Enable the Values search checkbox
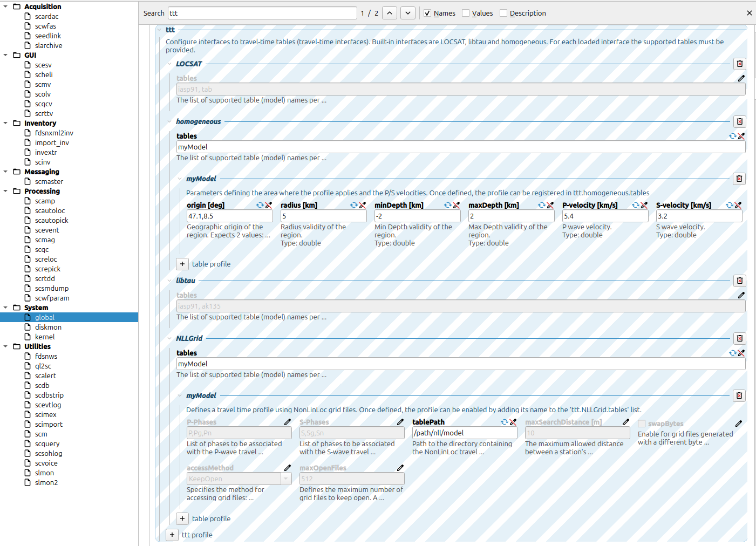Image resolution: width=756 pixels, height=546 pixels. click(x=466, y=13)
